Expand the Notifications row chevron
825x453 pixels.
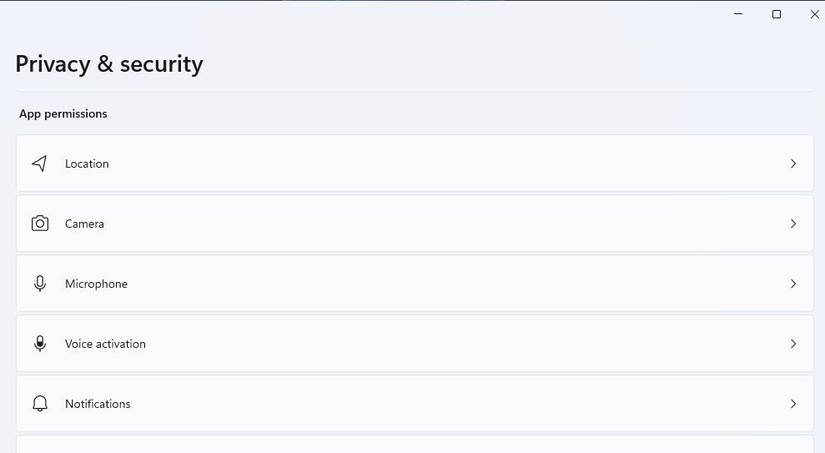tap(793, 404)
